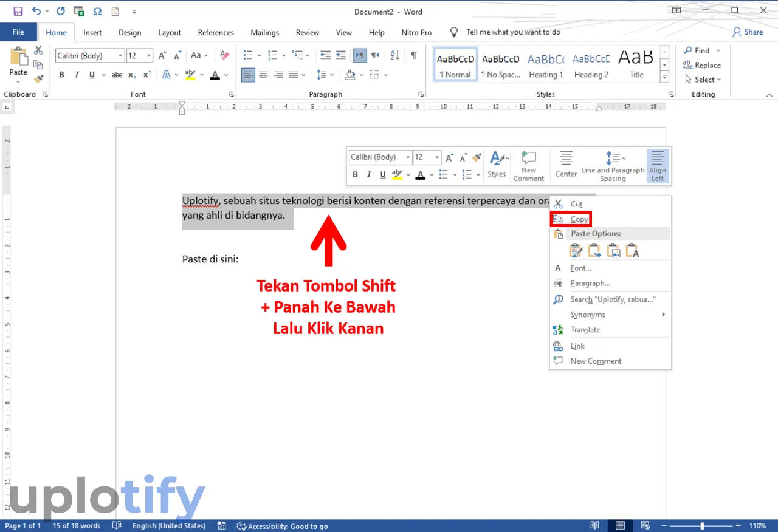
Task: Open the ribbon Calibri (Body) font dropdown
Action: [120, 55]
